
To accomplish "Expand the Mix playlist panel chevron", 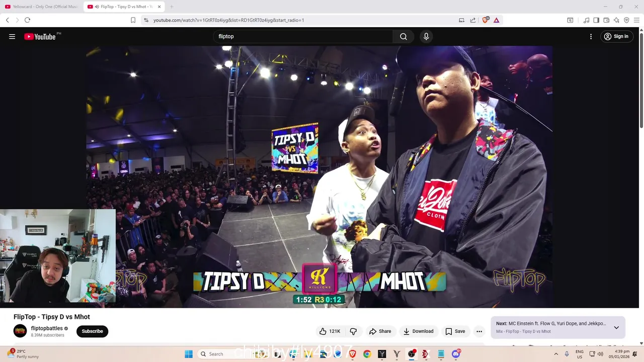I will pyautogui.click(x=616, y=327).
